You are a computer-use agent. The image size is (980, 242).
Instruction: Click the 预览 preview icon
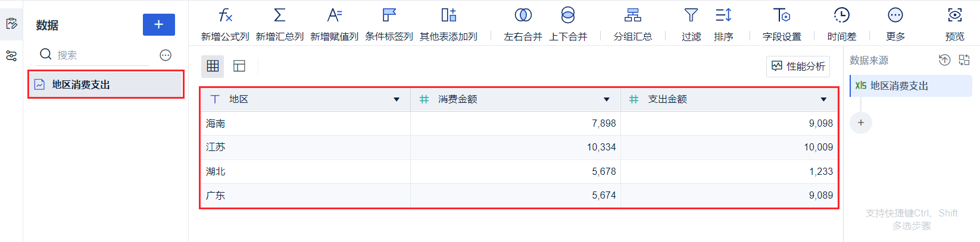[954, 15]
